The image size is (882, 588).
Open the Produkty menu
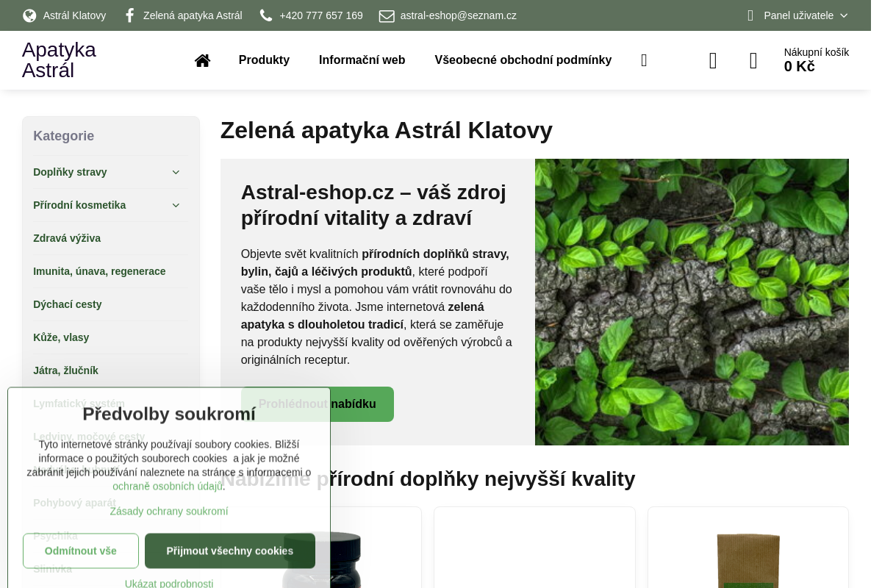tap(264, 60)
